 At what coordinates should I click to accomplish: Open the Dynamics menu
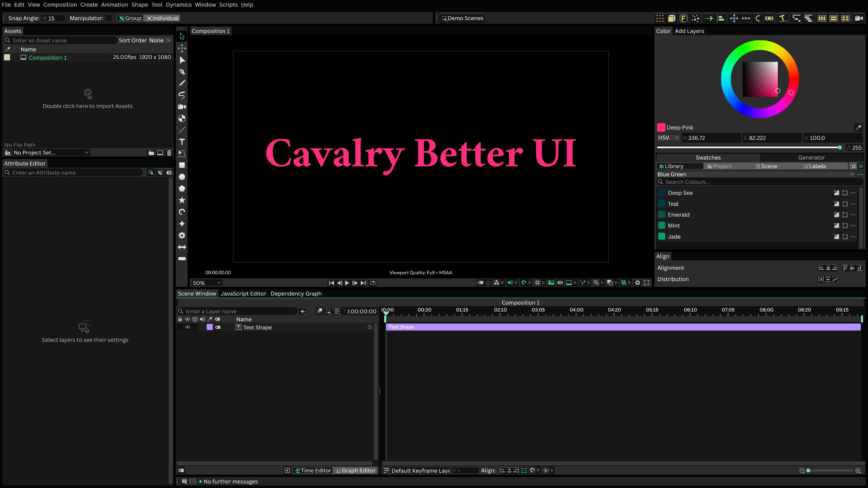tap(178, 5)
